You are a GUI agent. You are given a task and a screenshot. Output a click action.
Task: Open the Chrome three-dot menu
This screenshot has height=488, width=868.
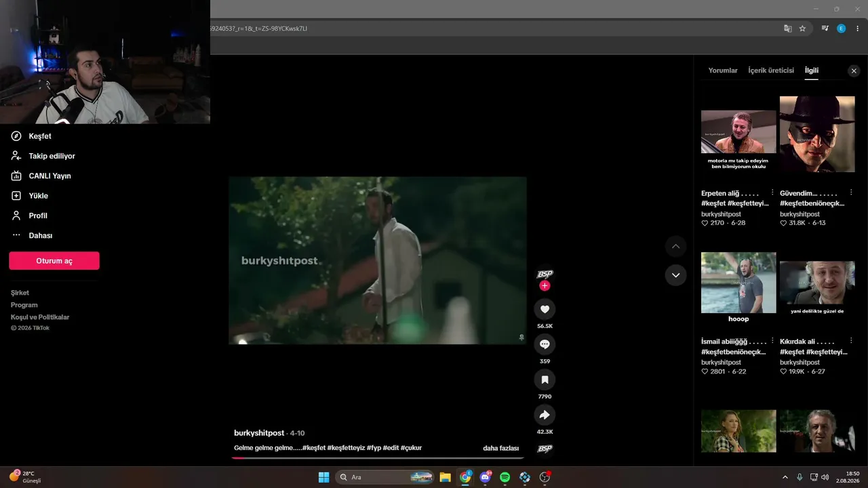click(x=858, y=28)
